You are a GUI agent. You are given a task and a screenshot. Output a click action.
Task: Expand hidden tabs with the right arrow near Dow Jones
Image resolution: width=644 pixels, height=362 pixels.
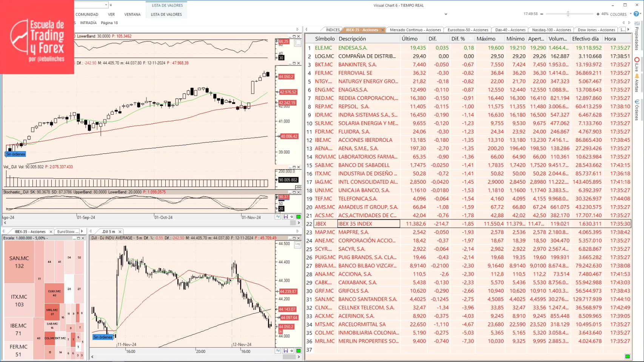[628, 30]
